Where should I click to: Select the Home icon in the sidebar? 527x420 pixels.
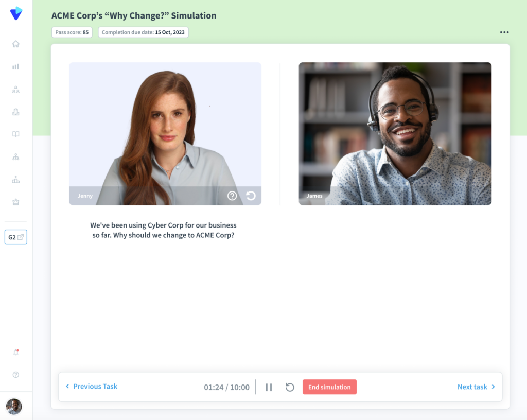15,44
